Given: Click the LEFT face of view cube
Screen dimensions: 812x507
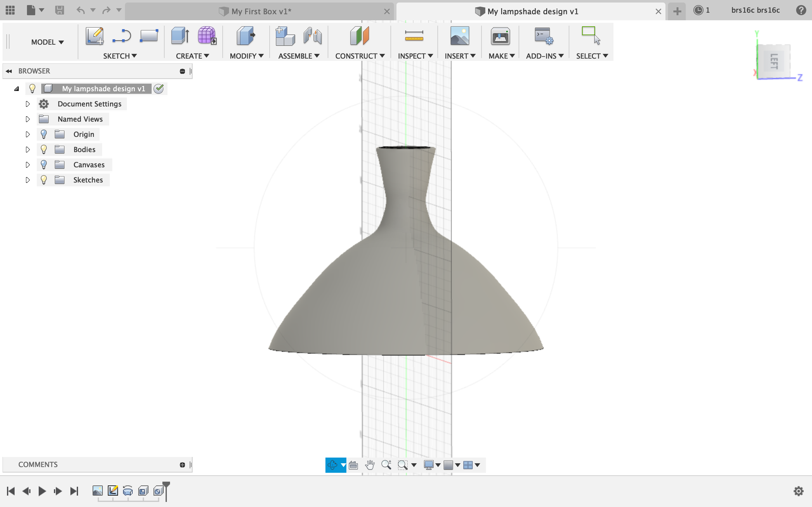Looking at the screenshot, I should (x=774, y=61).
